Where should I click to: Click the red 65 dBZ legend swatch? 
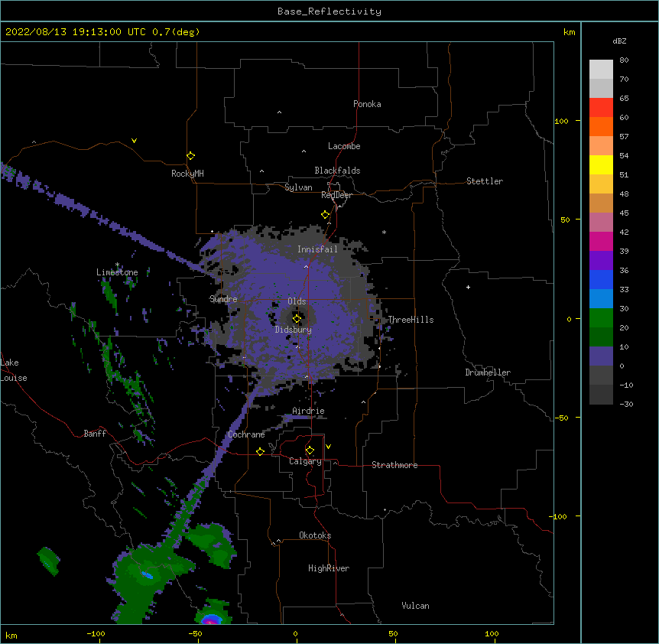pyautogui.click(x=601, y=108)
